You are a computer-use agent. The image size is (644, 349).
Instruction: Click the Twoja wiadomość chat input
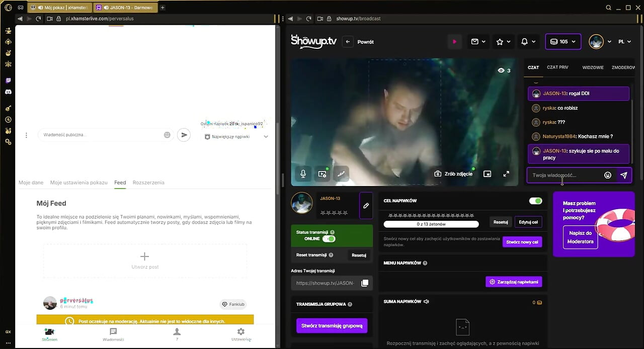pyautogui.click(x=563, y=175)
